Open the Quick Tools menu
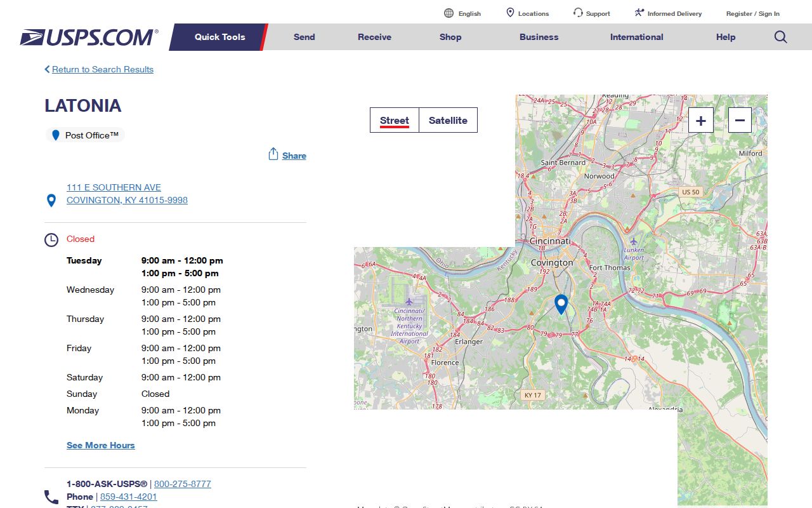Screen dimensions: 812x508 [219, 37]
